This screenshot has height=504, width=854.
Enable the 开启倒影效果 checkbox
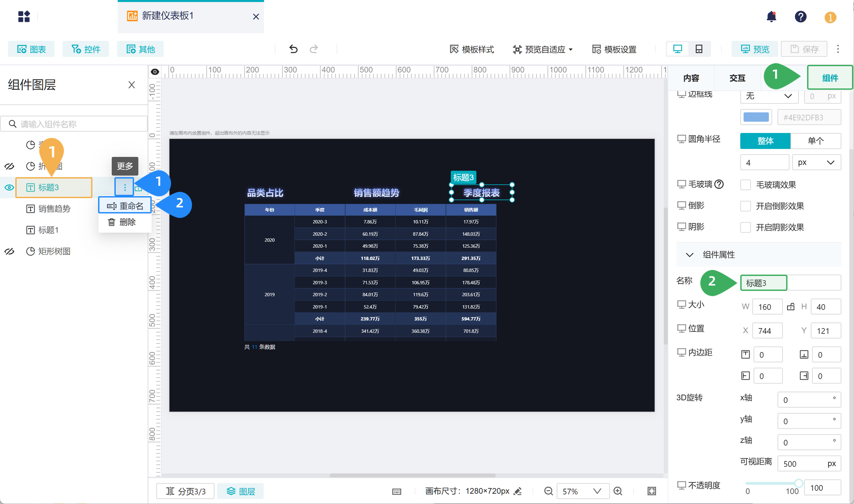point(745,206)
